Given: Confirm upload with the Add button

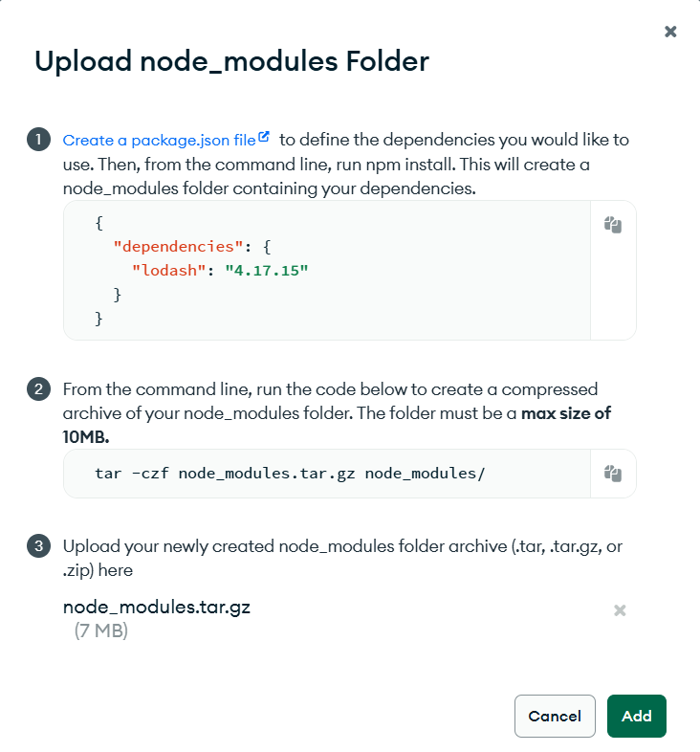Looking at the screenshot, I should click(x=636, y=716).
